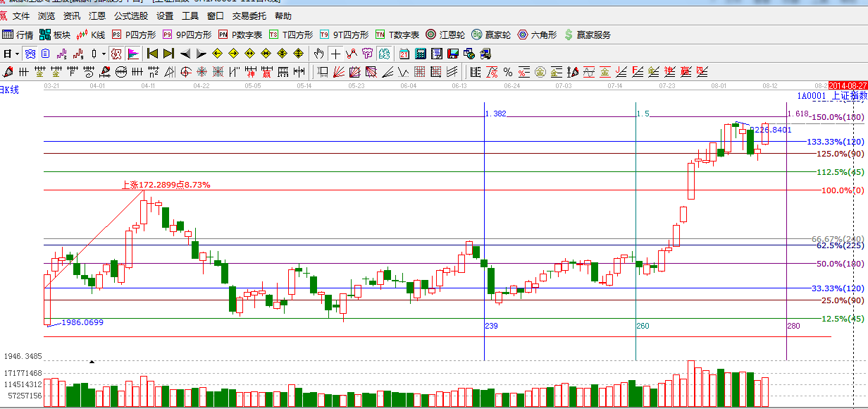Expand the 日 period dropdown arrow
The image size is (868, 409).
click(x=17, y=54)
